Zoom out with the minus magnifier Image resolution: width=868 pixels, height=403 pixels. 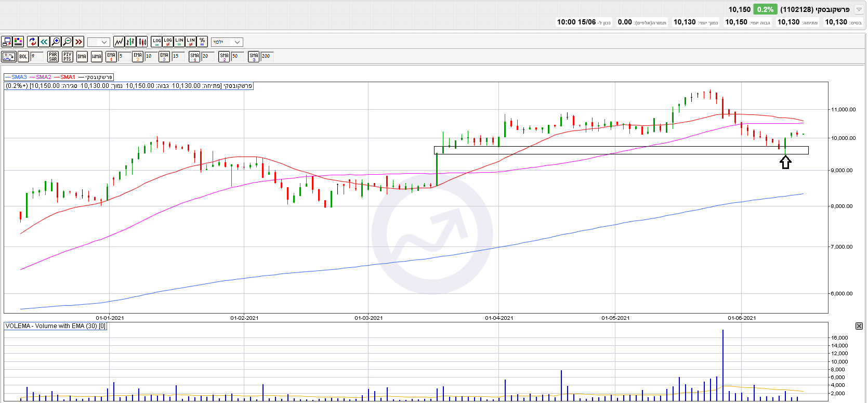pos(67,42)
